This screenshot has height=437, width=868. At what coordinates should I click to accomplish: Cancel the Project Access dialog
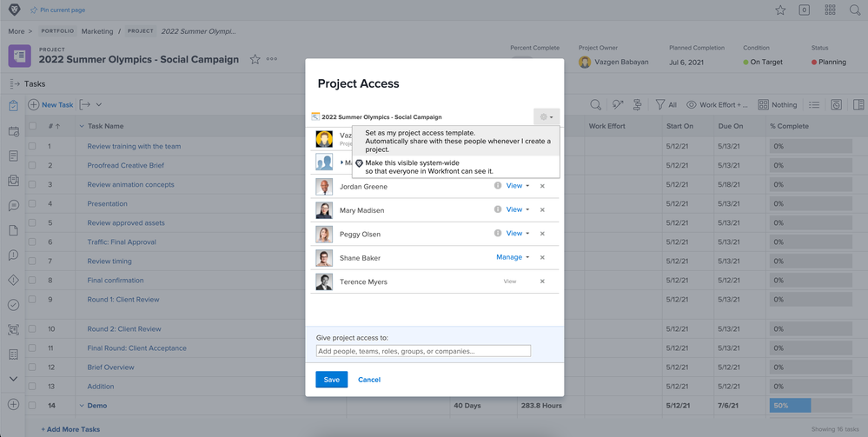[x=369, y=380]
